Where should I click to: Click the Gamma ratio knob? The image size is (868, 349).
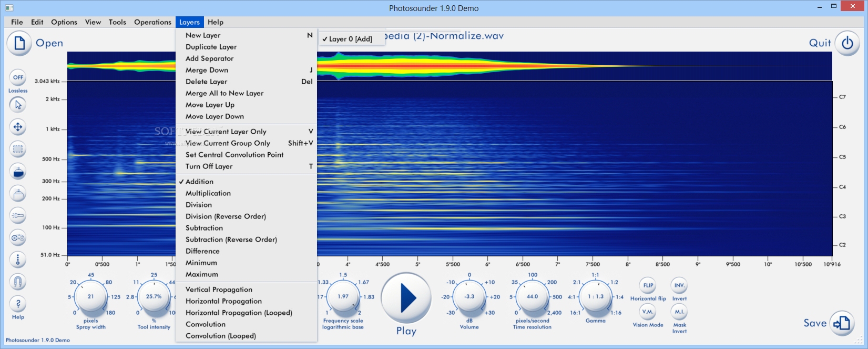(x=595, y=297)
